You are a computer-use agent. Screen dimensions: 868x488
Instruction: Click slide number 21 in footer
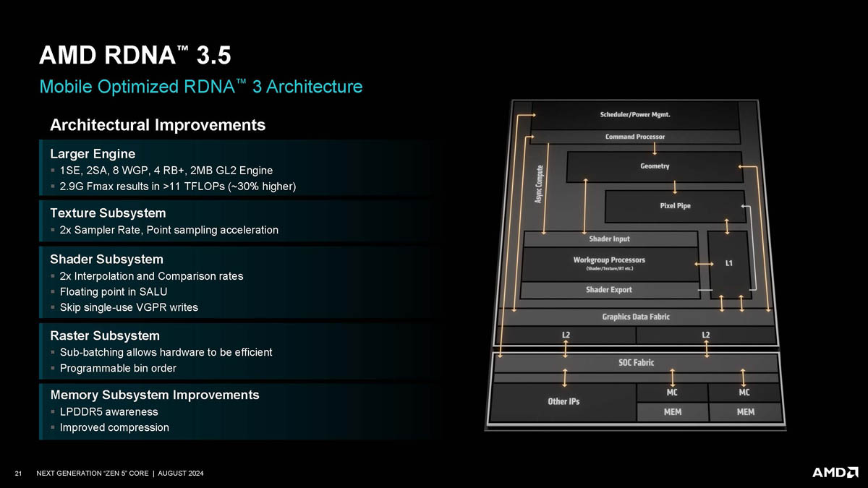click(x=18, y=473)
